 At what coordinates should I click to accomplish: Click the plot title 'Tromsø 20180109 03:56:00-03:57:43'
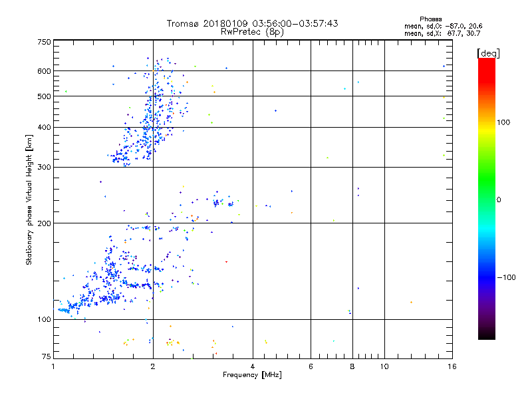pos(252,23)
